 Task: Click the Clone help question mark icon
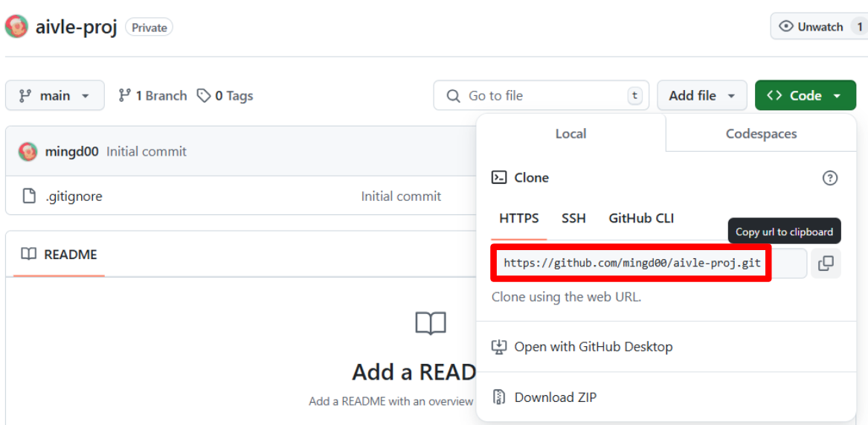pos(830,178)
